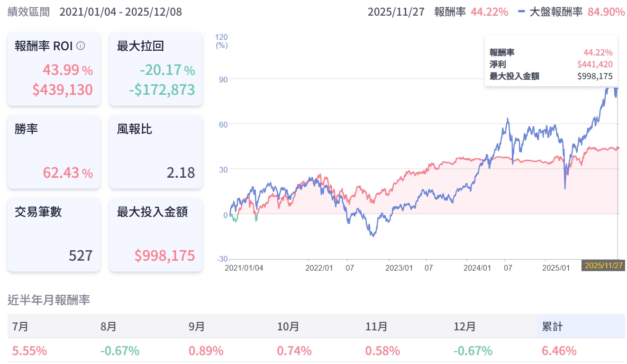Click the 2024/01 label on the chart axis
The image size is (627, 364).
click(x=477, y=268)
